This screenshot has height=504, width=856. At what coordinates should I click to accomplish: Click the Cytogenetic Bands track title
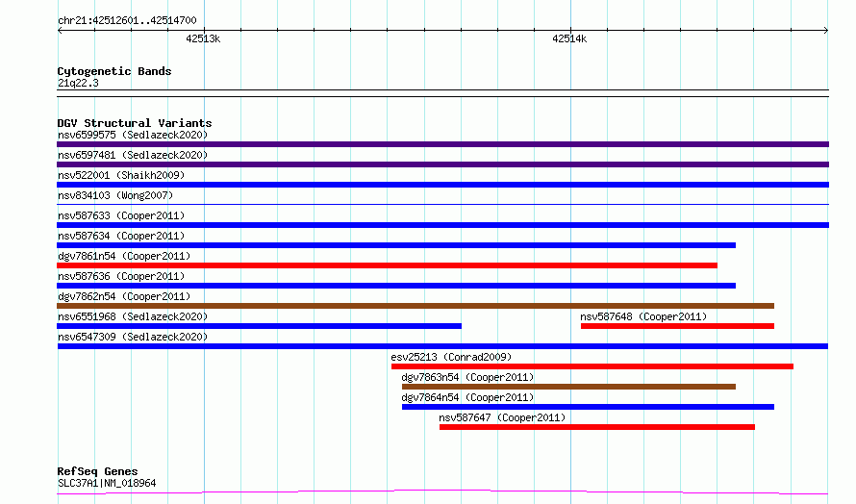point(114,71)
